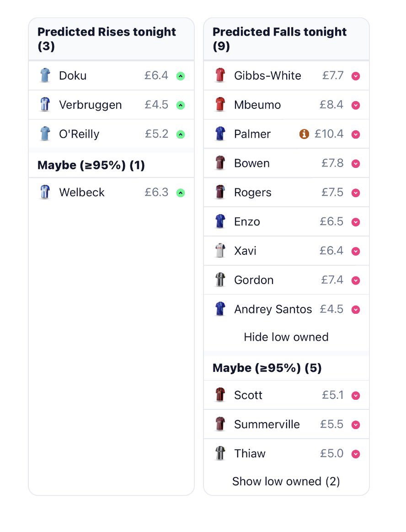The height and width of the screenshot is (532, 406).
Task: Click the green rise arrow next to Welbeck
Action: coord(181,193)
